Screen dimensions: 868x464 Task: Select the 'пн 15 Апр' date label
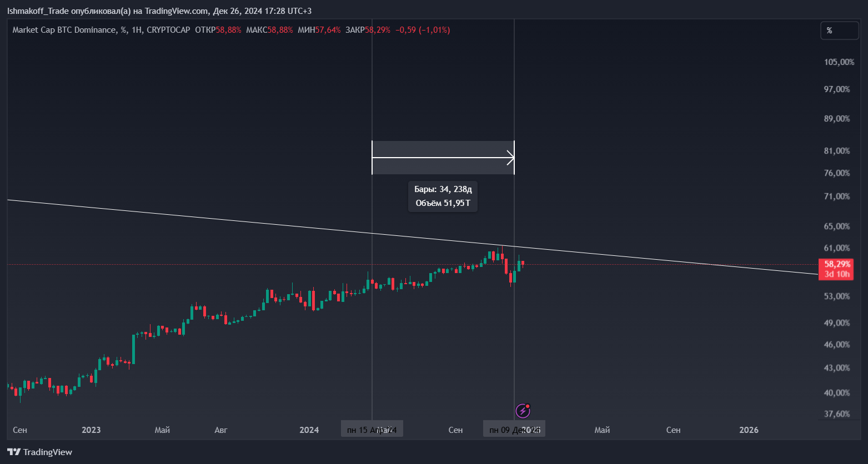click(372, 430)
